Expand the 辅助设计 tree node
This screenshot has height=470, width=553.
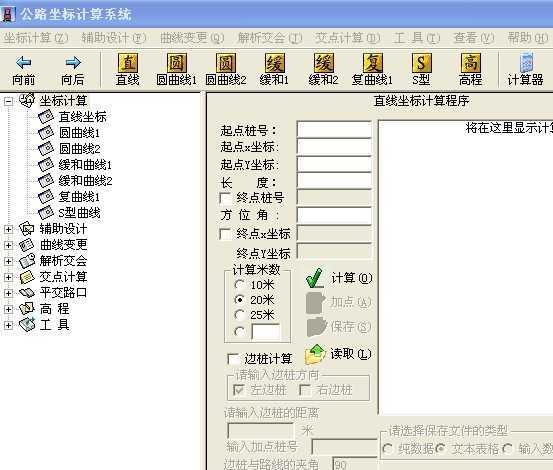click(x=8, y=230)
